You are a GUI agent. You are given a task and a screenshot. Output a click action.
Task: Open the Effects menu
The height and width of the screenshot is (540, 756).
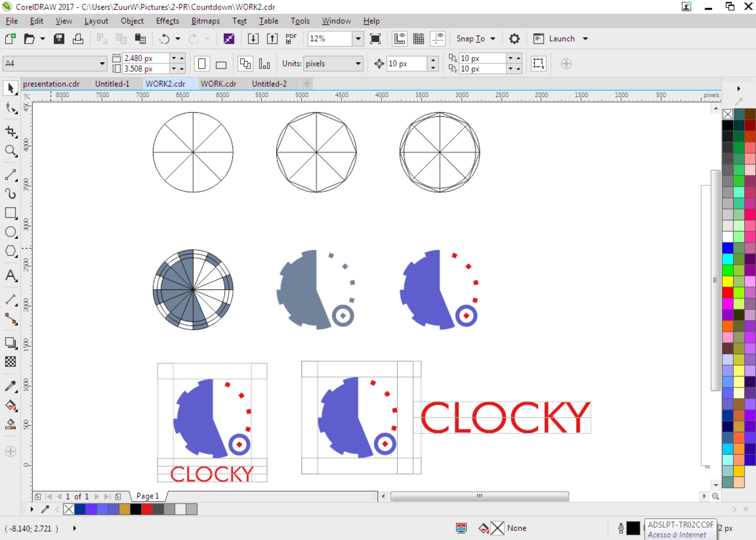pyautogui.click(x=167, y=21)
